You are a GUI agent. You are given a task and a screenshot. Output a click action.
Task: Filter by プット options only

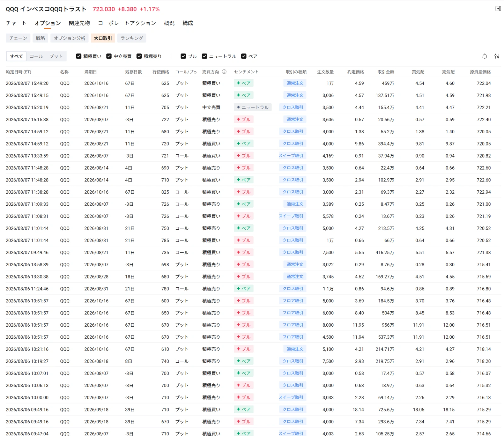click(x=56, y=56)
